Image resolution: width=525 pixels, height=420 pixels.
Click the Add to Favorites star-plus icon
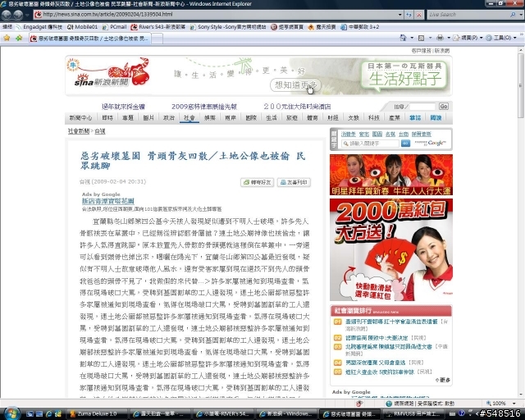click(x=19, y=38)
